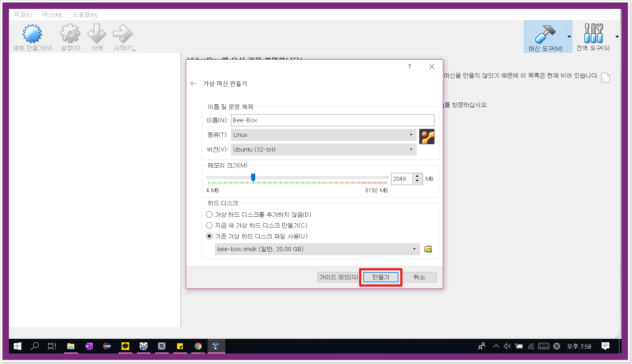632x364 pixels.
Task: Select 'do not add virtual hard disk' option
Action: click(x=209, y=214)
